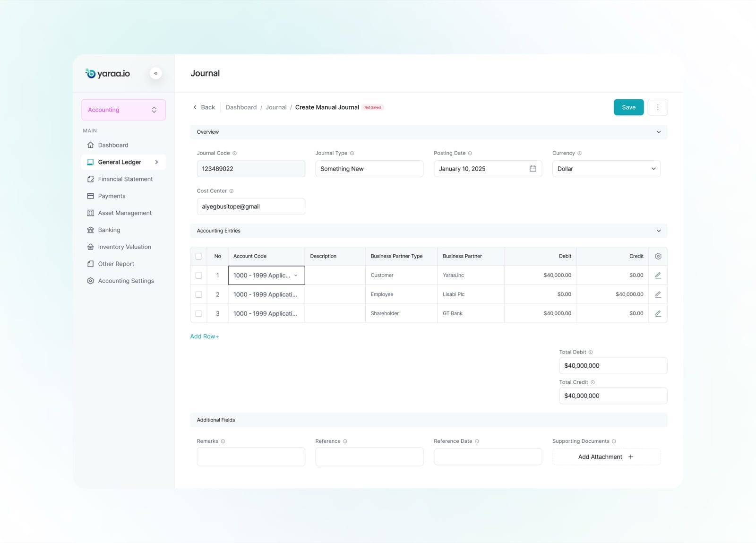Click the Add Attachment button
The height and width of the screenshot is (543, 756).
[x=606, y=457]
